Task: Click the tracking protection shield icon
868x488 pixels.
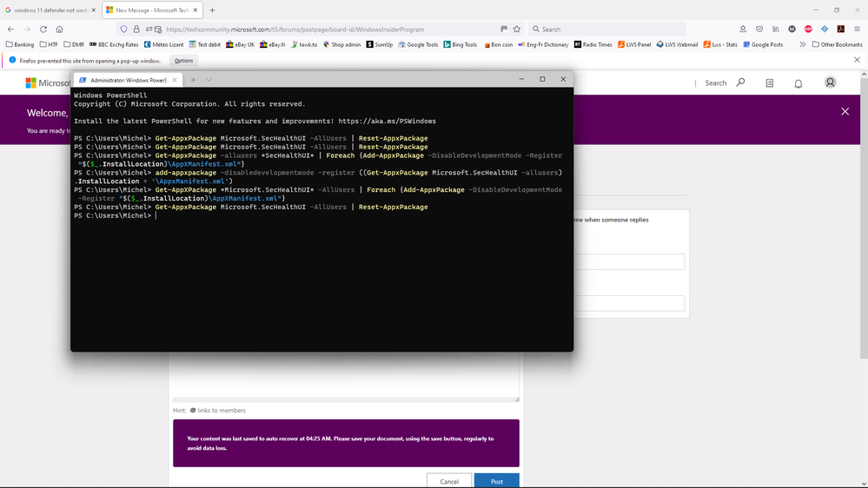Action: point(124,30)
